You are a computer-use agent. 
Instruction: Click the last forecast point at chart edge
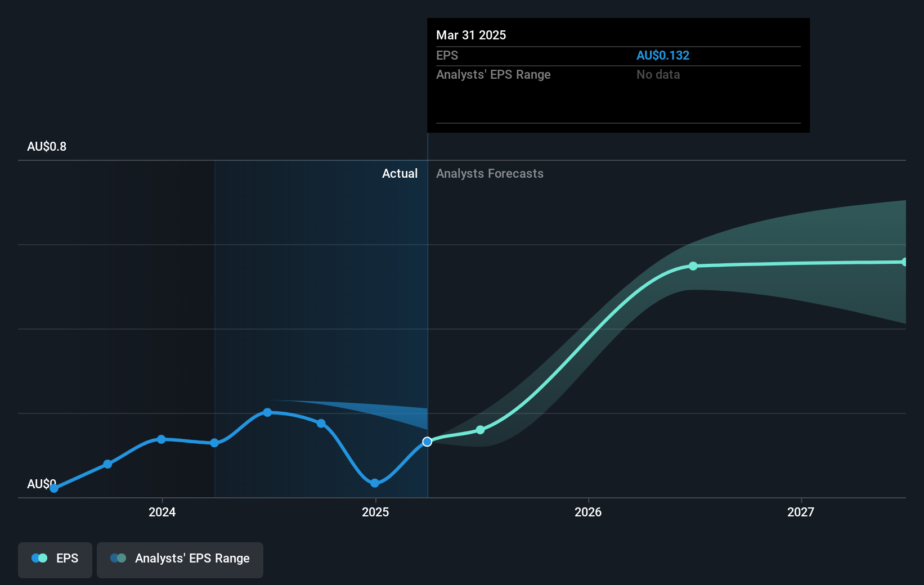904,262
